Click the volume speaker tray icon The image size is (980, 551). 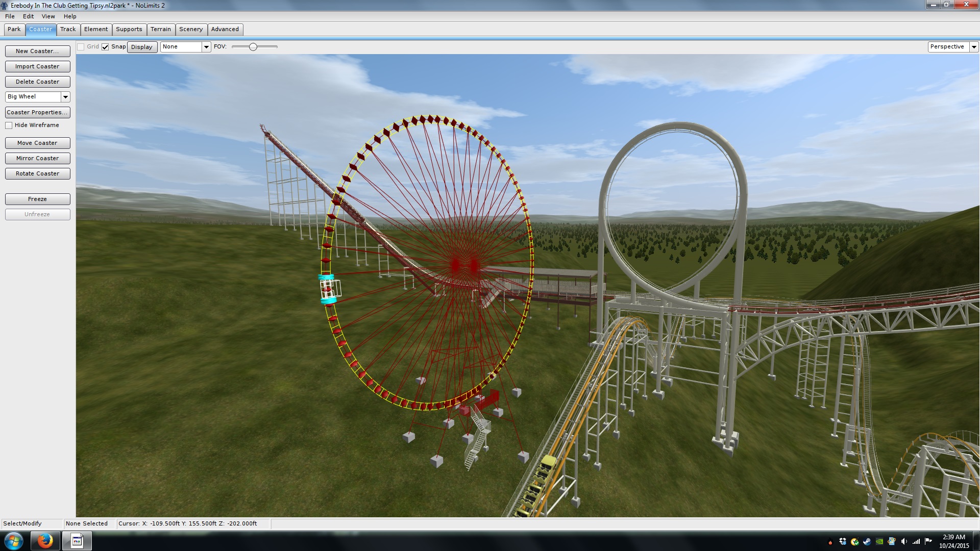pyautogui.click(x=904, y=541)
